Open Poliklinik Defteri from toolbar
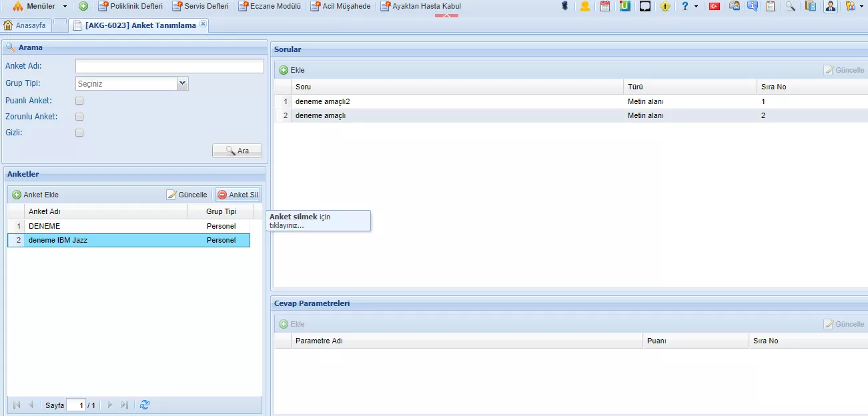This screenshot has width=868, height=416. pyautogui.click(x=130, y=6)
